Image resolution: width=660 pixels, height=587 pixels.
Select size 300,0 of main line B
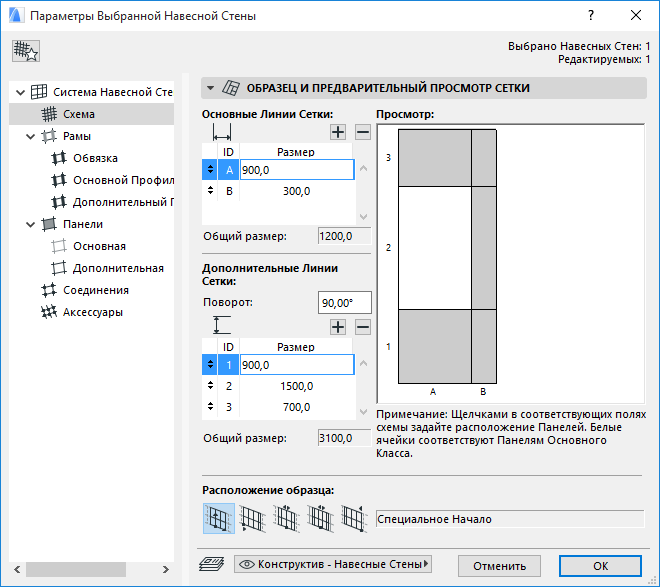click(x=297, y=191)
